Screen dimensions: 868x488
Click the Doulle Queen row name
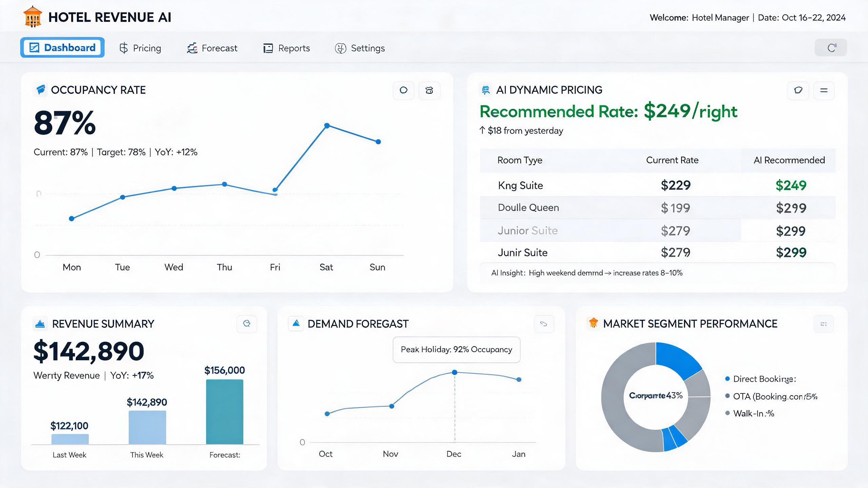528,207
